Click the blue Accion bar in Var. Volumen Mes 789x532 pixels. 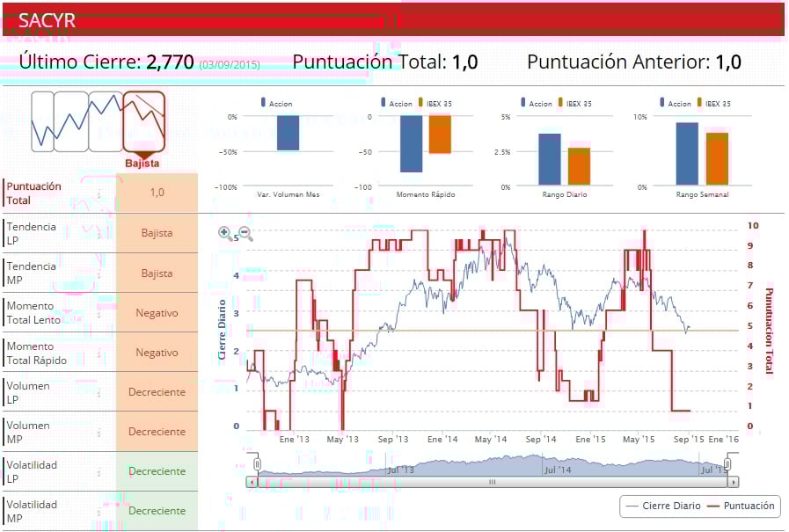point(289,134)
